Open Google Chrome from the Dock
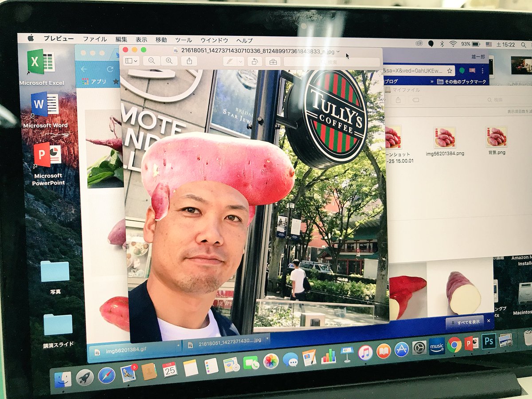Viewport: 532px width, 399px height. coord(454,344)
